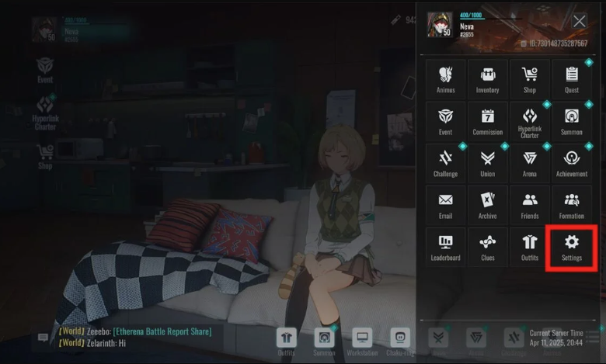This screenshot has width=606, height=364.
Task: Open the Clues tile
Action: [488, 247]
